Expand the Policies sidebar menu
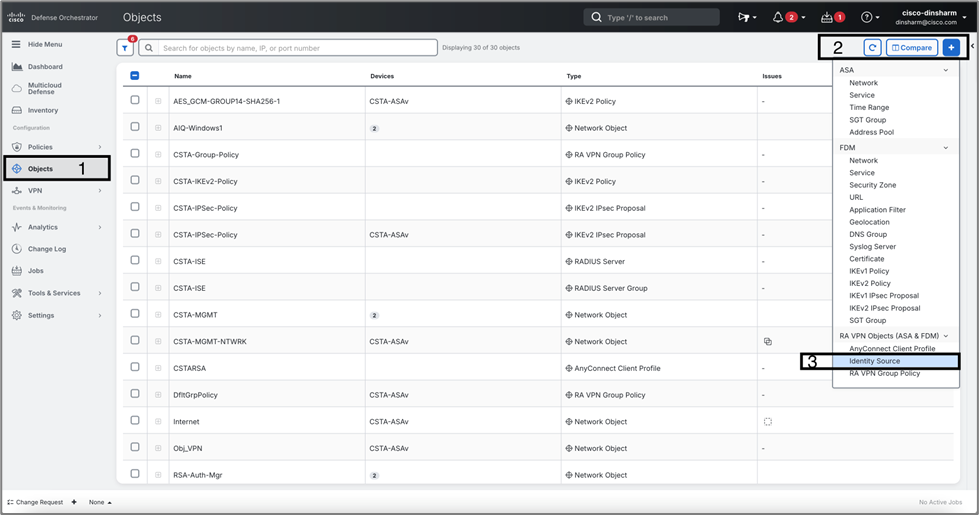Screen dimensions: 979x515 tap(100, 147)
